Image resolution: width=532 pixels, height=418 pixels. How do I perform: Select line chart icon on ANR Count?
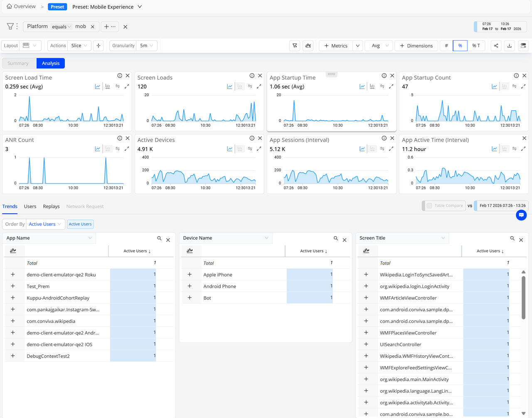98,149
